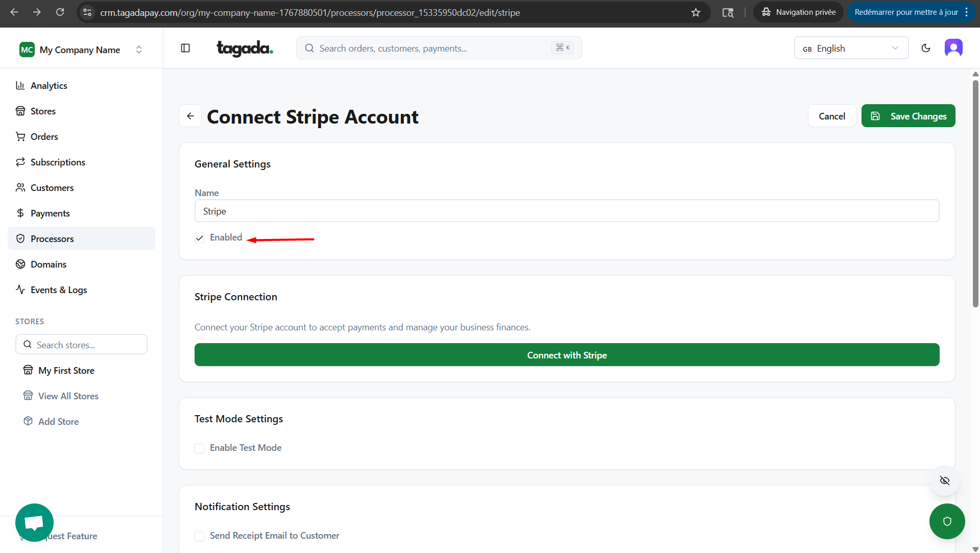The image size is (980, 553).
Task: Click the crossed-out eye floating icon
Action: 944,480
